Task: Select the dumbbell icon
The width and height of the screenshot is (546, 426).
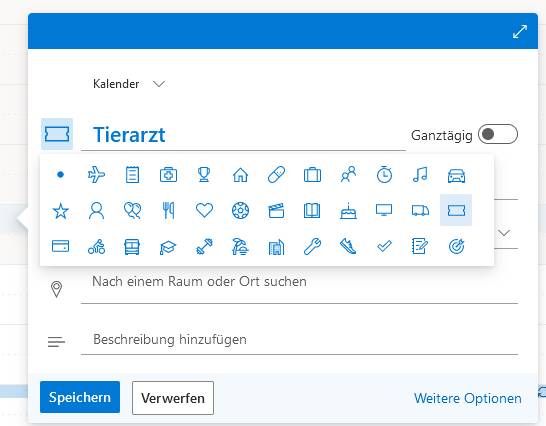Action: [x=204, y=247]
